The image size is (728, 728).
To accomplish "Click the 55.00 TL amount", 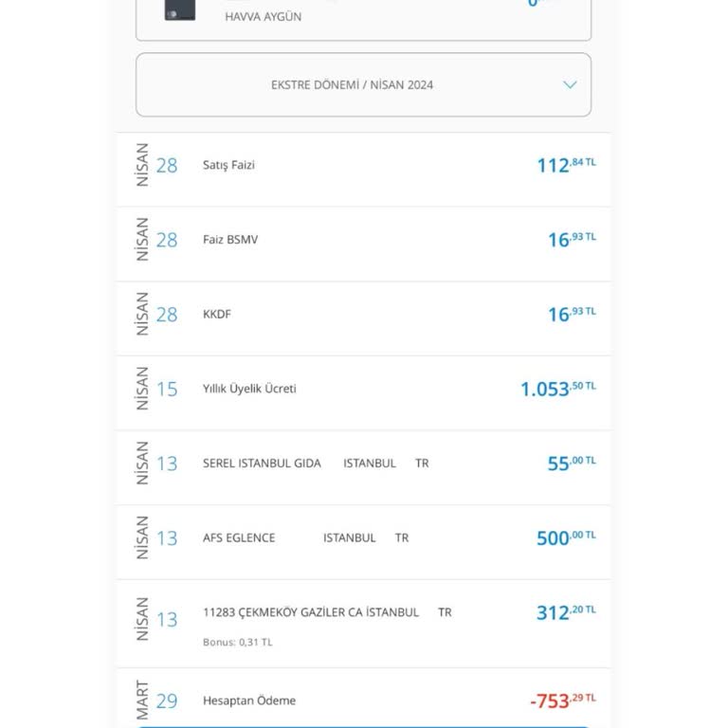I will (571, 464).
